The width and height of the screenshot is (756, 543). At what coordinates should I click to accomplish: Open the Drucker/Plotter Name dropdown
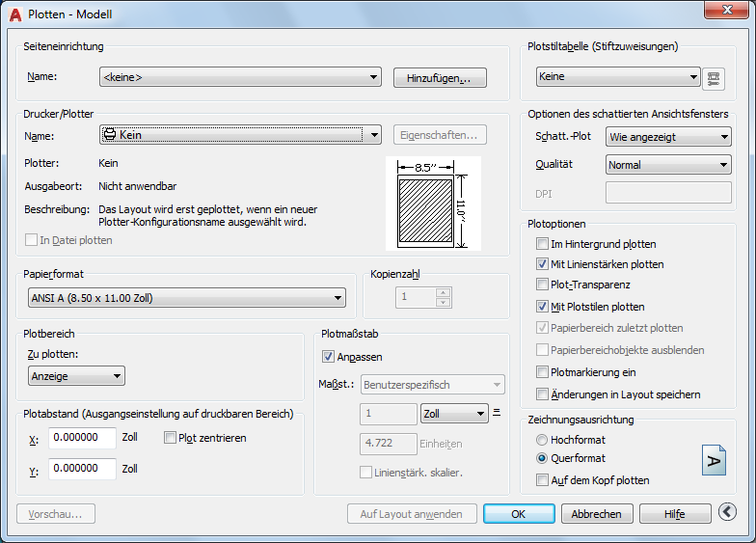[240, 135]
